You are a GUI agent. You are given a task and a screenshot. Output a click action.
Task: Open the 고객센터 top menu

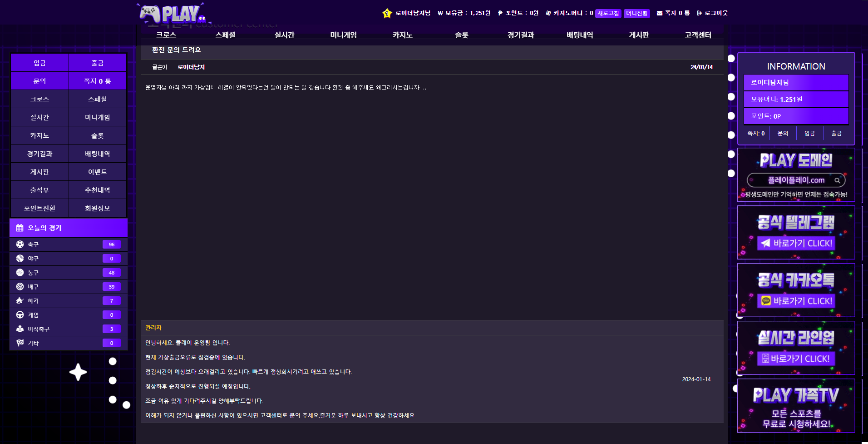pyautogui.click(x=698, y=35)
